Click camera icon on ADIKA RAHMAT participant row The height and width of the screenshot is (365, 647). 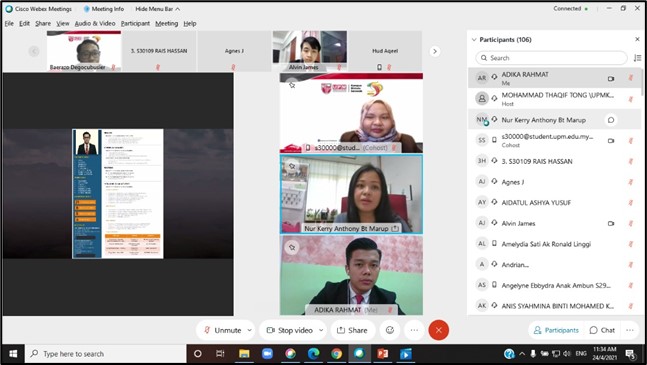[611, 78]
